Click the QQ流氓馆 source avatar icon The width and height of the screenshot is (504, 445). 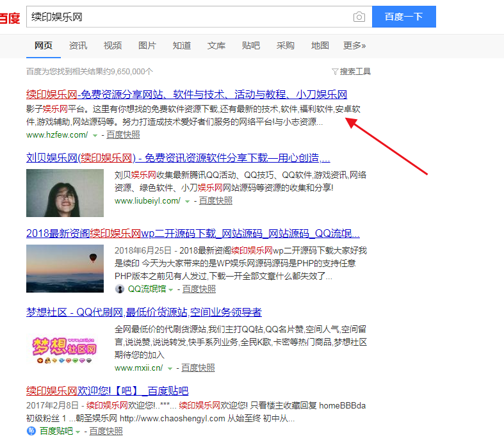pyautogui.click(x=120, y=289)
